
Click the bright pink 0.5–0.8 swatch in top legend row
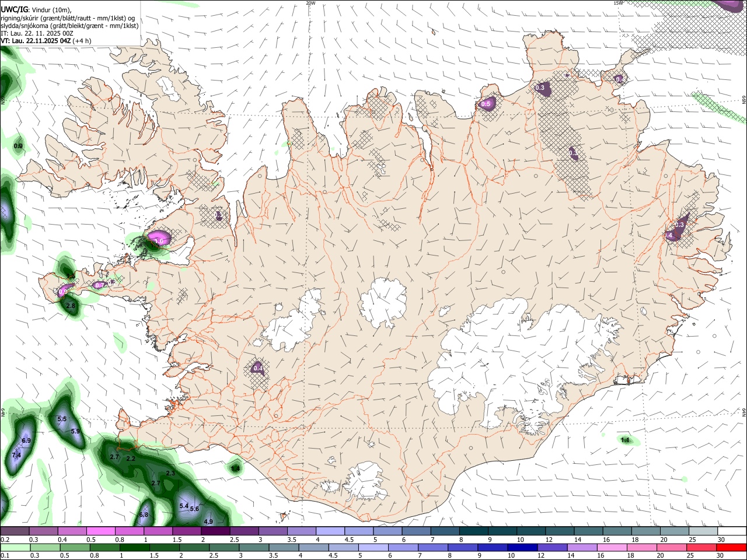pyautogui.click(x=100, y=531)
